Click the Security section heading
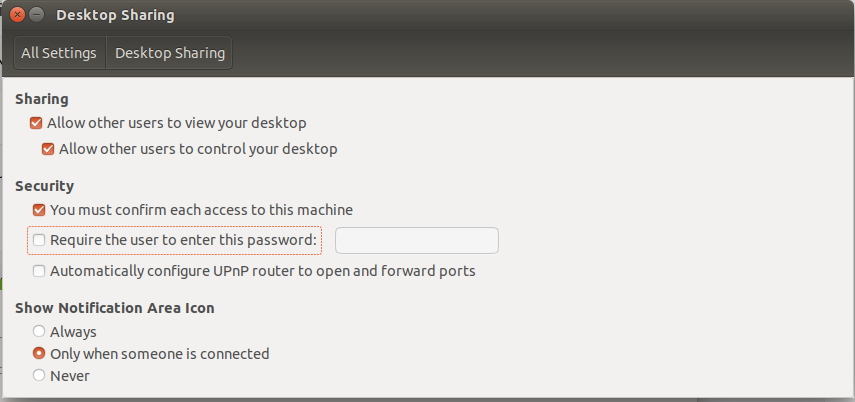Viewport: 855px width, 402px height. 45,186
